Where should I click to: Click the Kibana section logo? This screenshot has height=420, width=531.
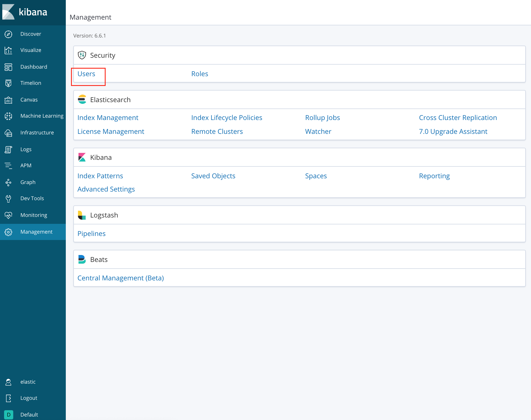pyautogui.click(x=82, y=157)
